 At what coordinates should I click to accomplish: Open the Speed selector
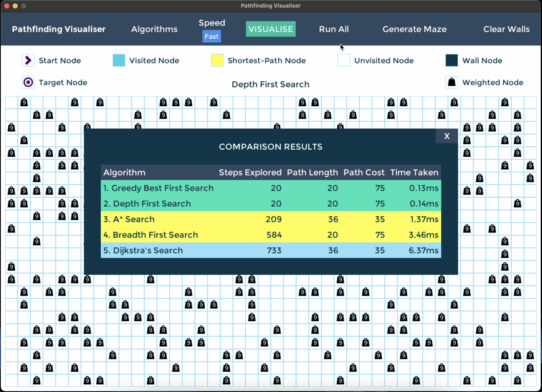tap(212, 23)
